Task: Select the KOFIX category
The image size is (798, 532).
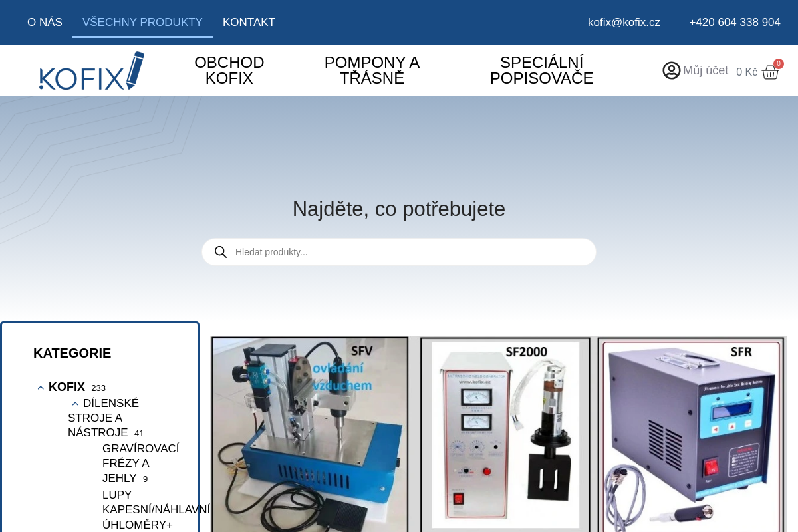Action: (x=66, y=387)
